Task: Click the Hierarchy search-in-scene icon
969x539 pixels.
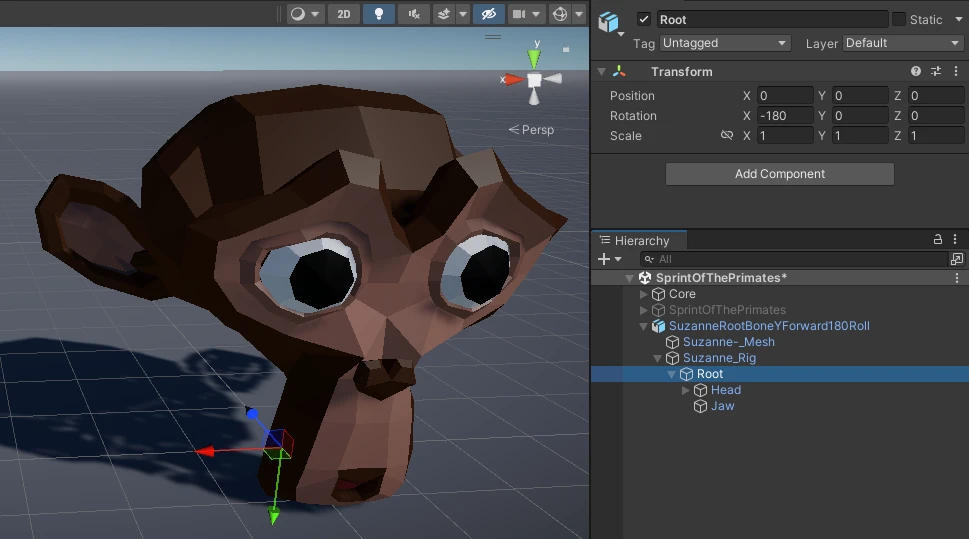Action: point(957,259)
